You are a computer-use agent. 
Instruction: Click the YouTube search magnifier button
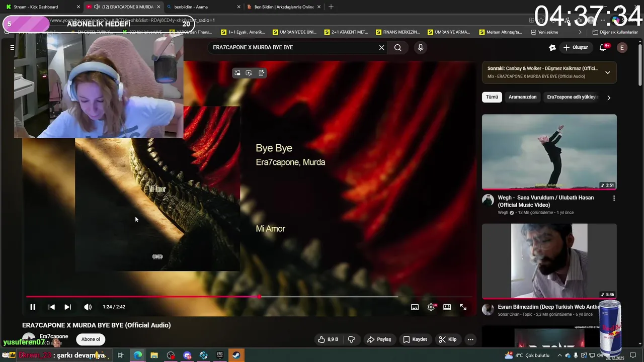397,48
